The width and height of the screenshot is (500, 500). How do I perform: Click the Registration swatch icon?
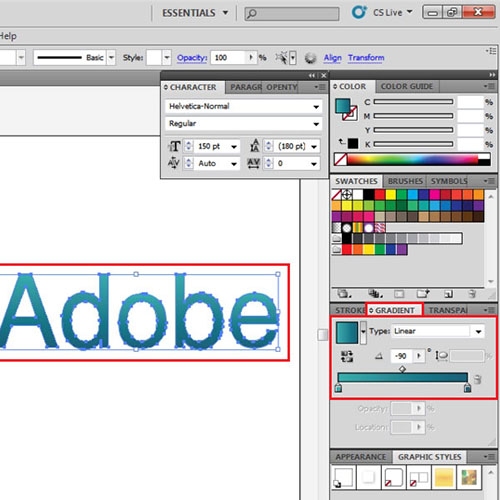[x=347, y=195]
